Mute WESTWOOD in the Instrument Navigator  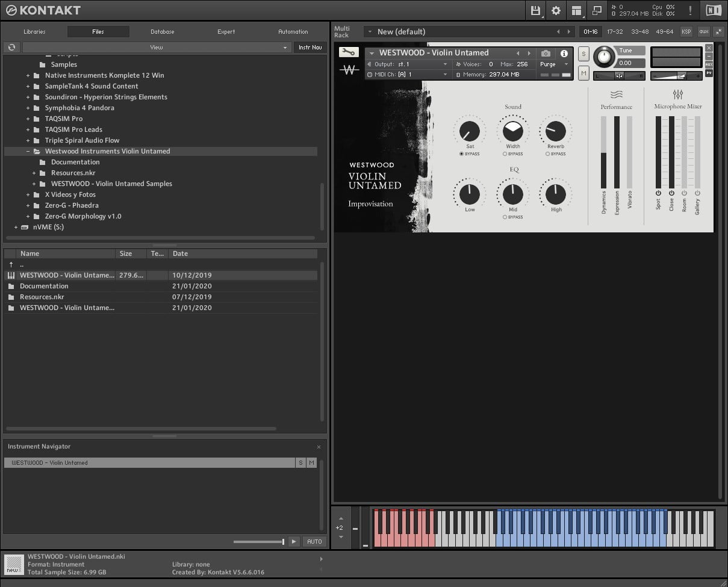click(x=311, y=463)
